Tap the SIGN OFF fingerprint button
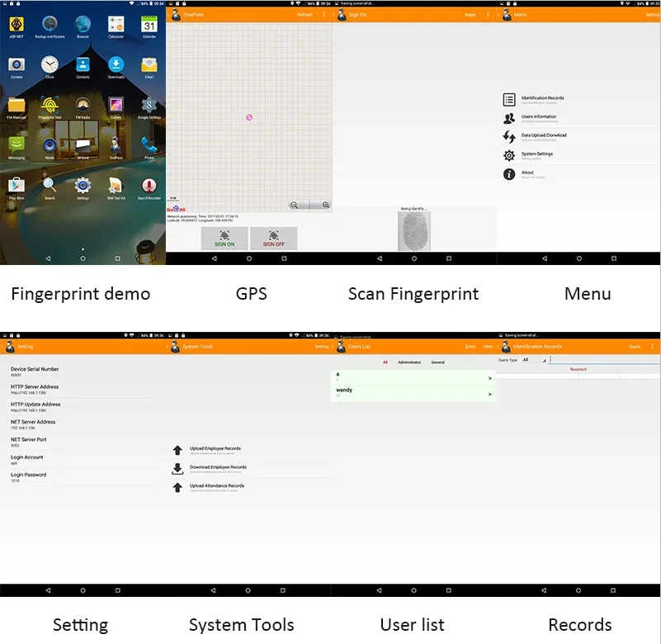Viewport: 661px width, 644px height. pos(274,239)
